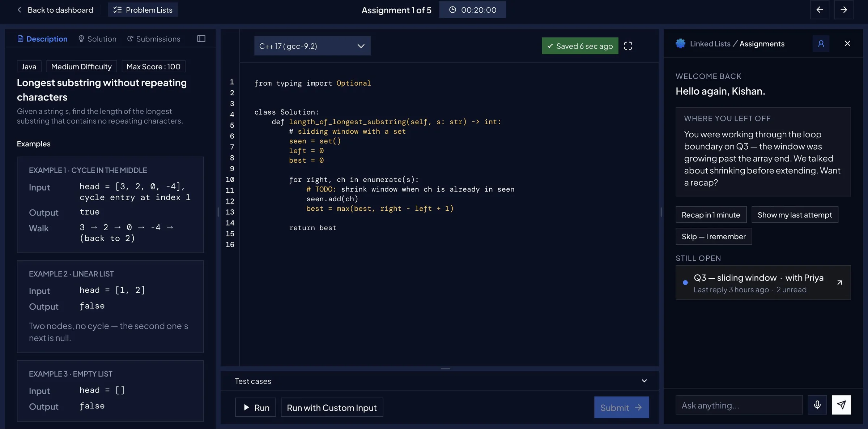Go back to dashboard
Image resolution: width=868 pixels, height=429 pixels.
(55, 10)
